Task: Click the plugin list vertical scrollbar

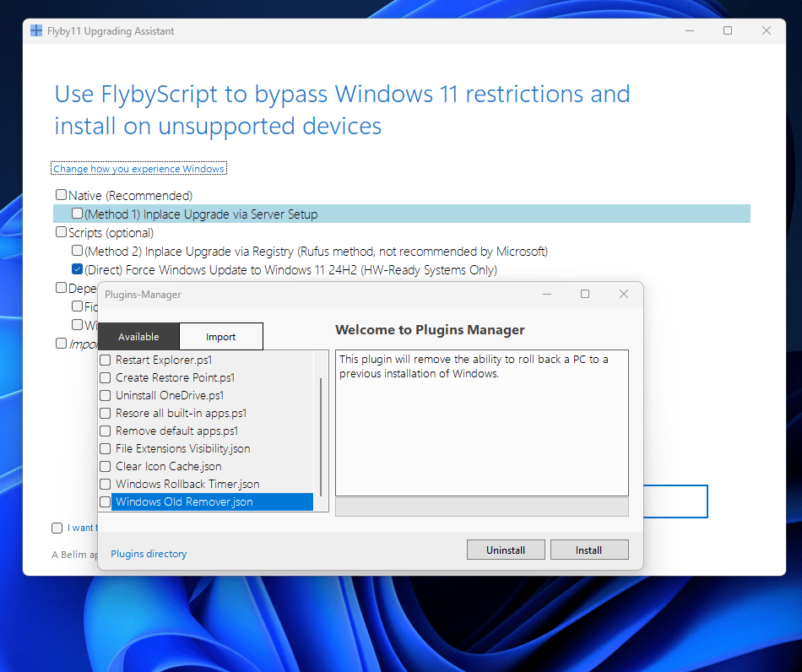Action: point(321,437)
